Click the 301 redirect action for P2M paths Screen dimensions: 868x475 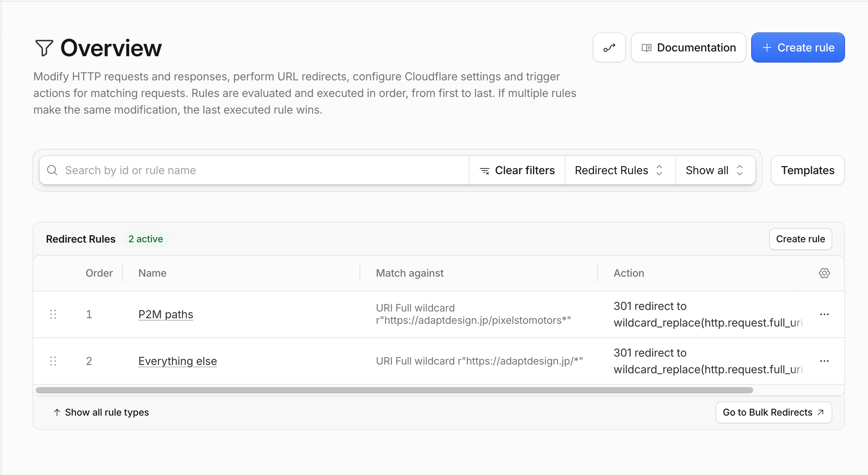tap(708, 314)
